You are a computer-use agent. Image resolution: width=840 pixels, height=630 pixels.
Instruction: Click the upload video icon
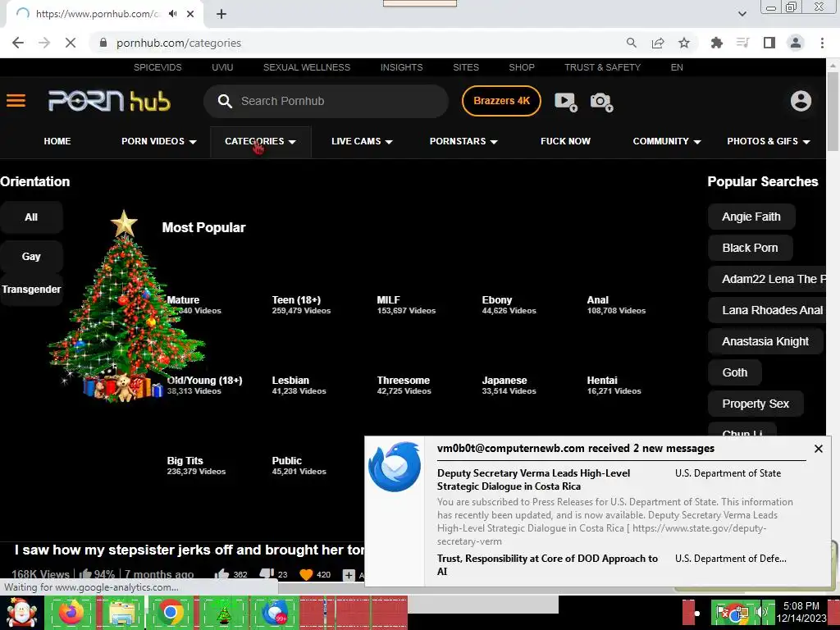(566, 101)
